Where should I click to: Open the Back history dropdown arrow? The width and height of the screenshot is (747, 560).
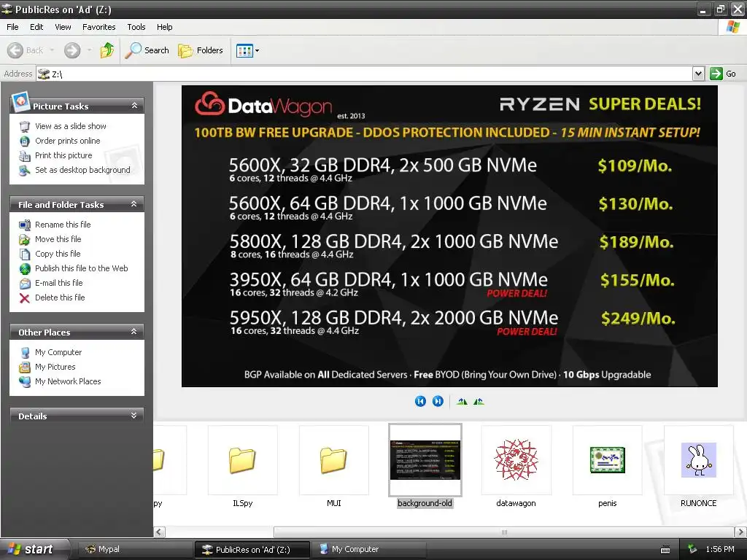coord(52,50)
